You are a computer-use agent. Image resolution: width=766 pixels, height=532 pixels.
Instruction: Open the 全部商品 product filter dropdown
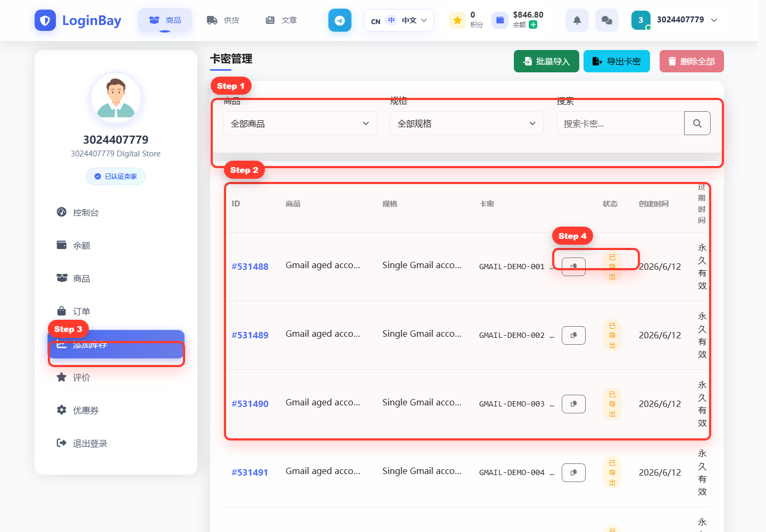coord(300,123)
